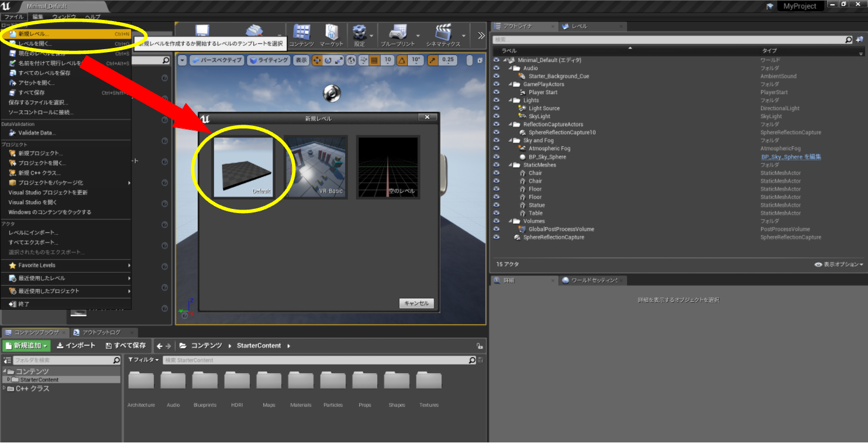This screenshot has width=868, height=443.
Task: Click the GlobalPostProcessVolume actor icon
Action: coord(522,229)
